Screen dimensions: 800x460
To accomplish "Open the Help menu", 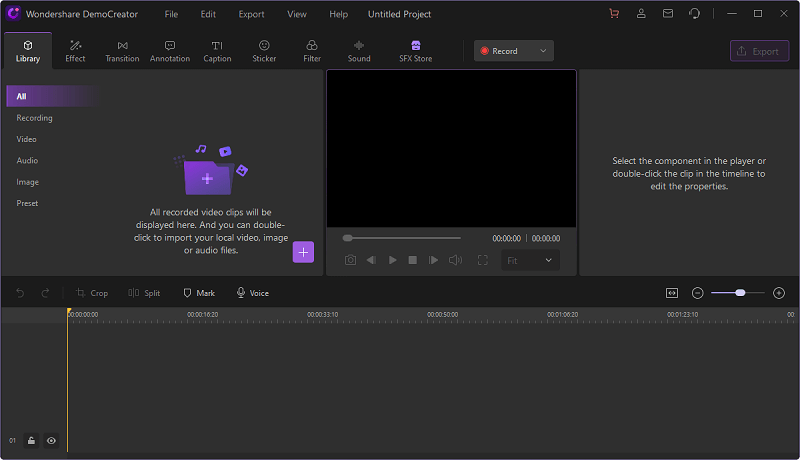I will (339, 14).
